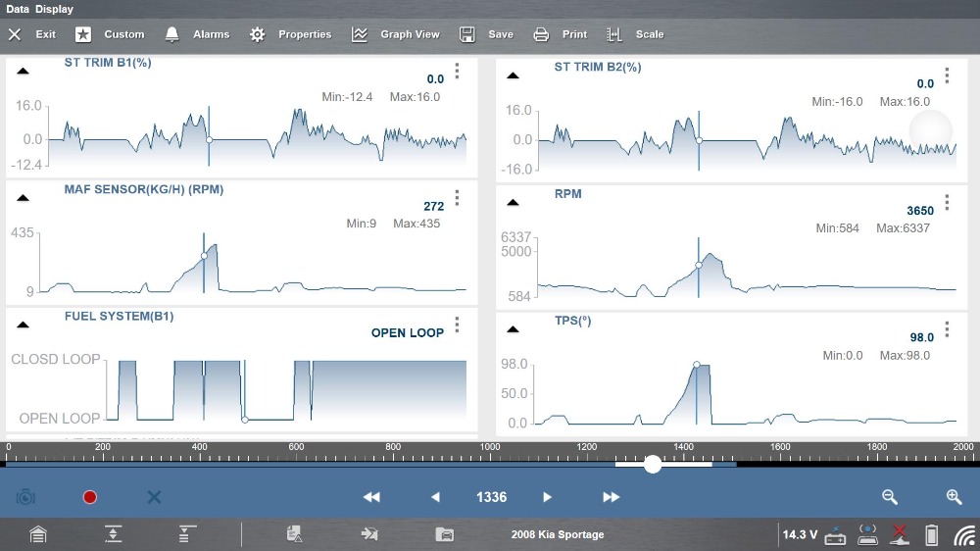The image size is (980, 551).
Task: Take a snapshot with the camera icon
Action: (25, 497)
